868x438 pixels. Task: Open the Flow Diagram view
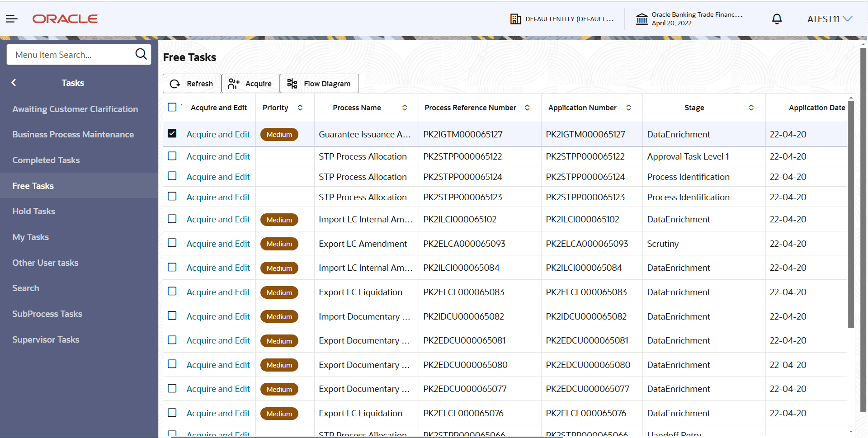tap(319, 84)
